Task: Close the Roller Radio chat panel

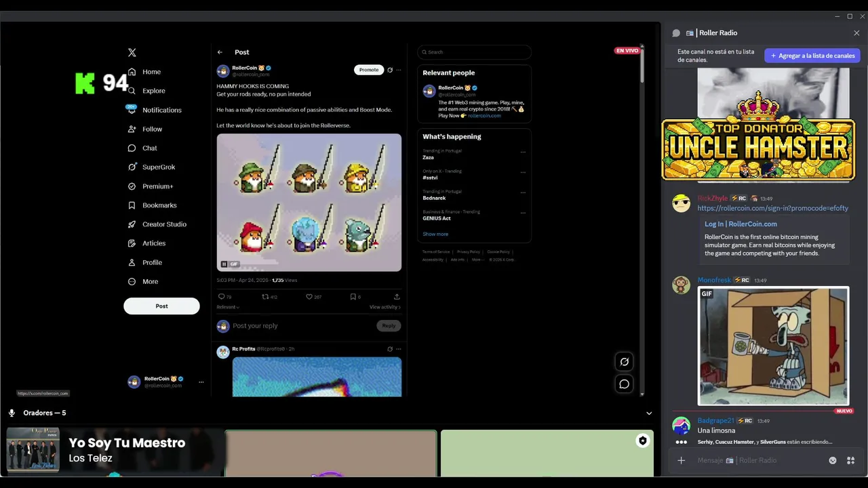Action: pos(856,33)
